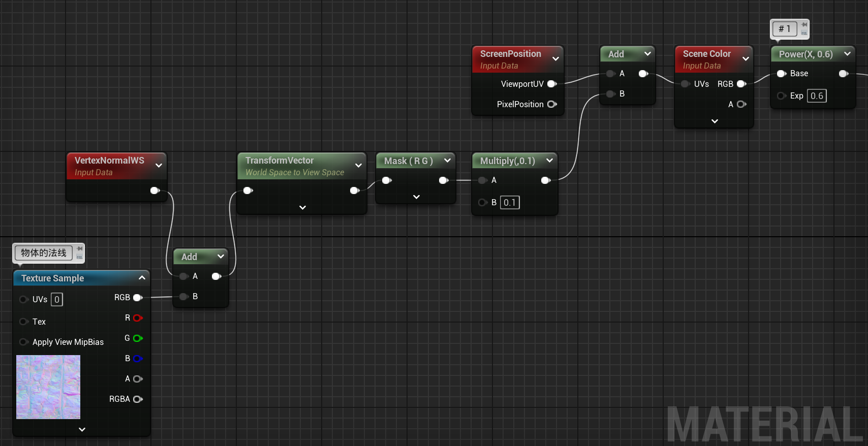
Task: Click the red R output pin on Texture Sample
Action: [x=137, y=318]
